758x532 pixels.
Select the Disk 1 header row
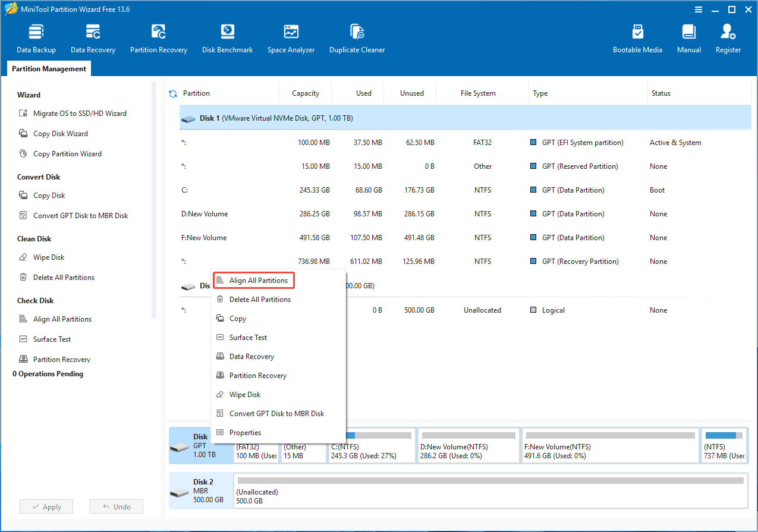466,118
